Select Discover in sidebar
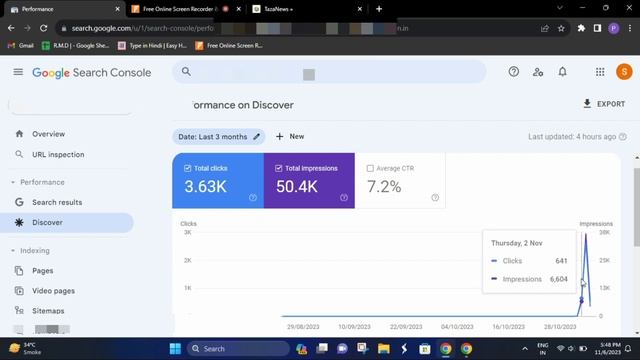The height and width of the screenshot is (360, 640). [67, 222]
